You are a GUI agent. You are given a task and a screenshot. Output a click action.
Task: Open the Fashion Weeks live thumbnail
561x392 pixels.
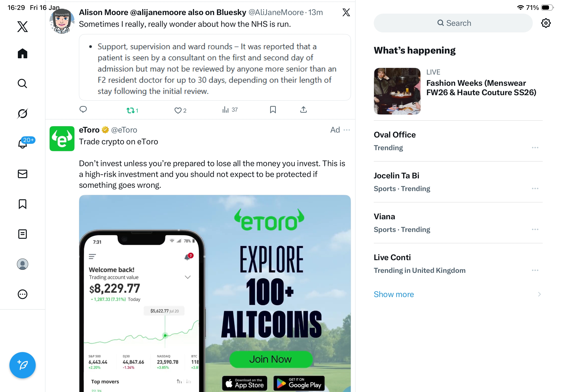tap(397, 91)
